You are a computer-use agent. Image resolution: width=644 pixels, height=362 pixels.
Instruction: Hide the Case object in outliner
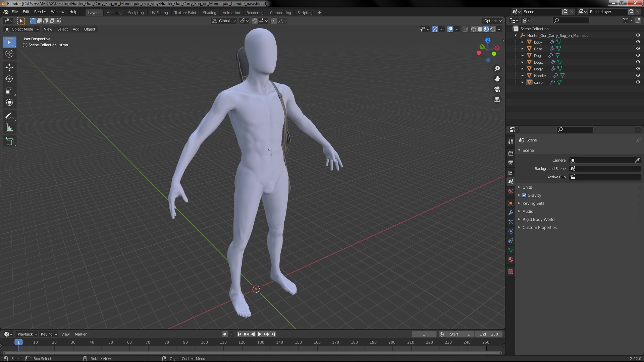(x=638, y=49)
